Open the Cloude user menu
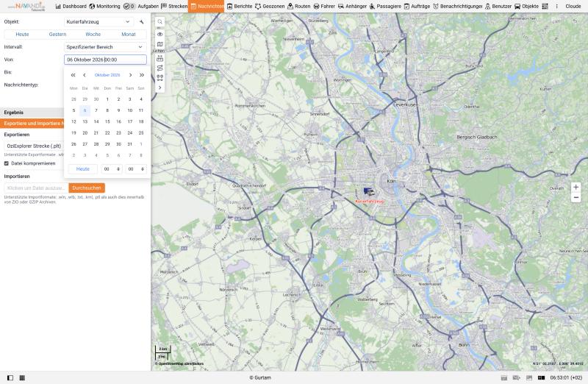The width and height of the screenshot is (588, 384). pyautogui.click(x=573, y=7)
